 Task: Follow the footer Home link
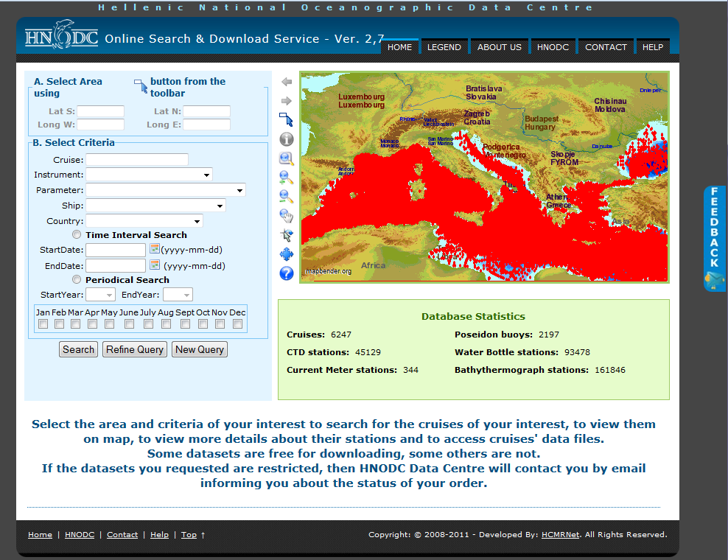click(x=40, y=534)
